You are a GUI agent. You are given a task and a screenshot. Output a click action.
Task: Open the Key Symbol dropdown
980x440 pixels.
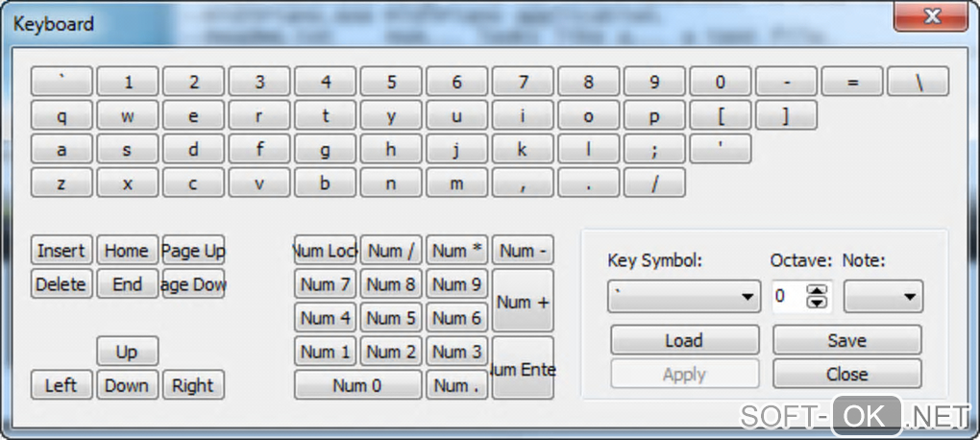point(684,297)
